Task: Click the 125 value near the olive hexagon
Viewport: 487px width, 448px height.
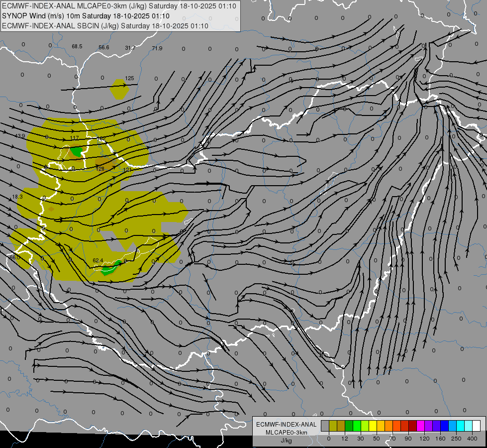Action: tap(129, 78)
